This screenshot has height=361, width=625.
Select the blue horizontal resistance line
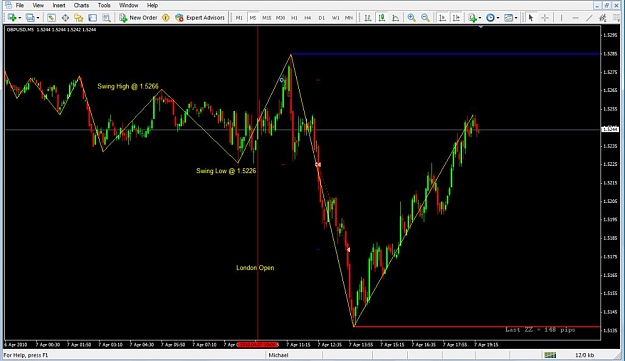(445, 54)
